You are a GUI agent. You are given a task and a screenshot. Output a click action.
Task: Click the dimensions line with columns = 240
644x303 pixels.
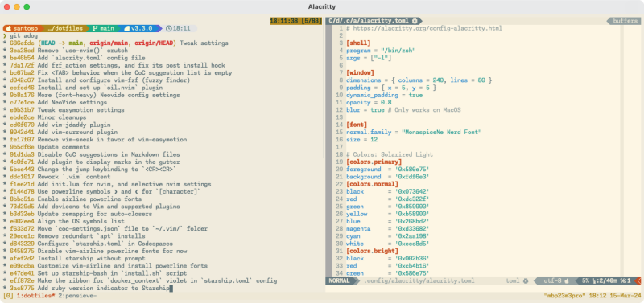coord(419,80)
